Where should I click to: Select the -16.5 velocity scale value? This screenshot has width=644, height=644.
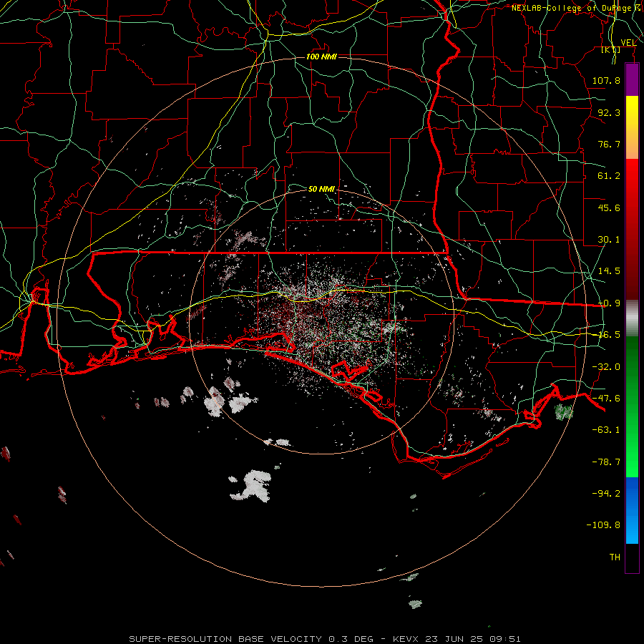[x=609, y=335]
